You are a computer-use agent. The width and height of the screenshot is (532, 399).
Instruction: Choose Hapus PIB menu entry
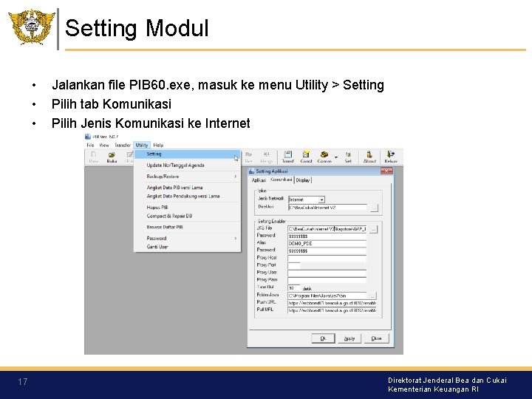pos(188,208)
